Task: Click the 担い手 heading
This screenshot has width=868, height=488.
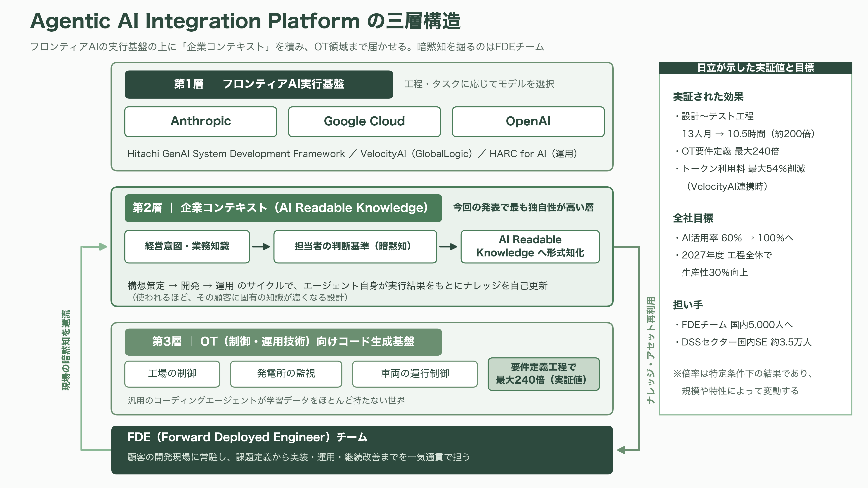Action: [688, 305]
